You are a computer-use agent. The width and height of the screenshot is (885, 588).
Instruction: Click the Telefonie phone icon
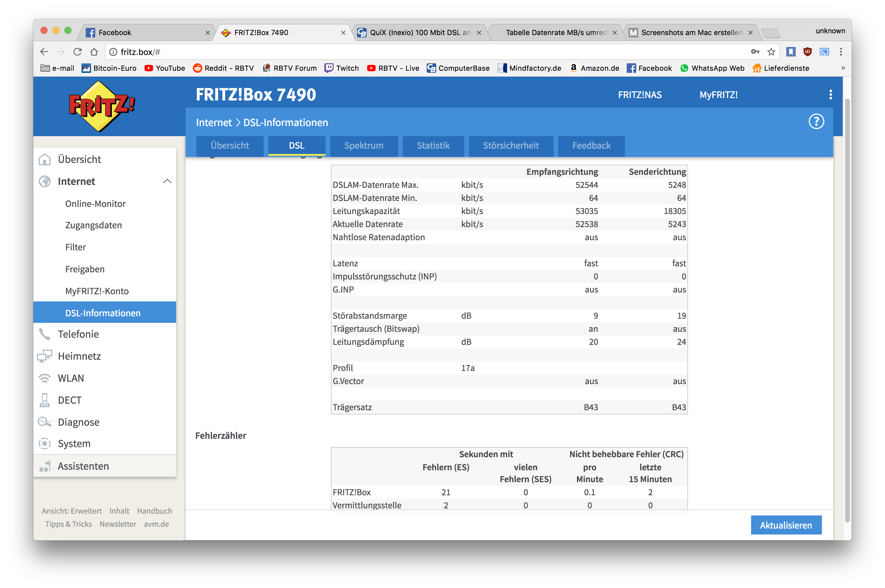(45, 334)
